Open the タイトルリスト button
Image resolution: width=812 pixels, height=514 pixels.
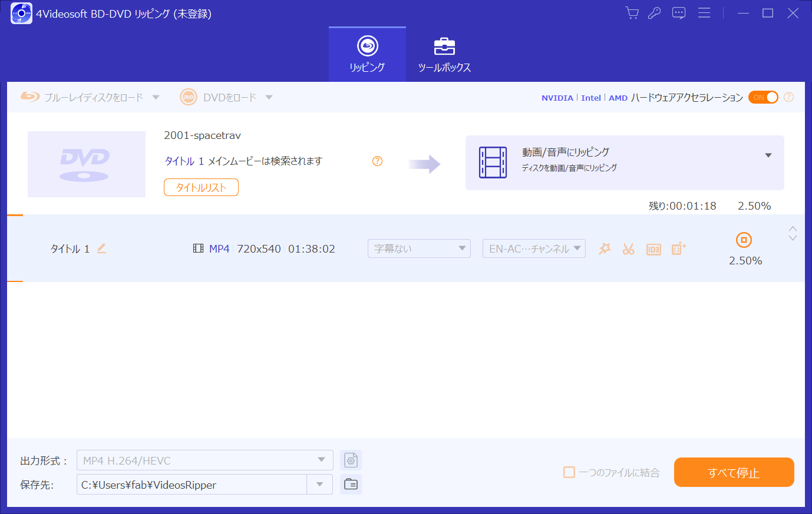201,187
